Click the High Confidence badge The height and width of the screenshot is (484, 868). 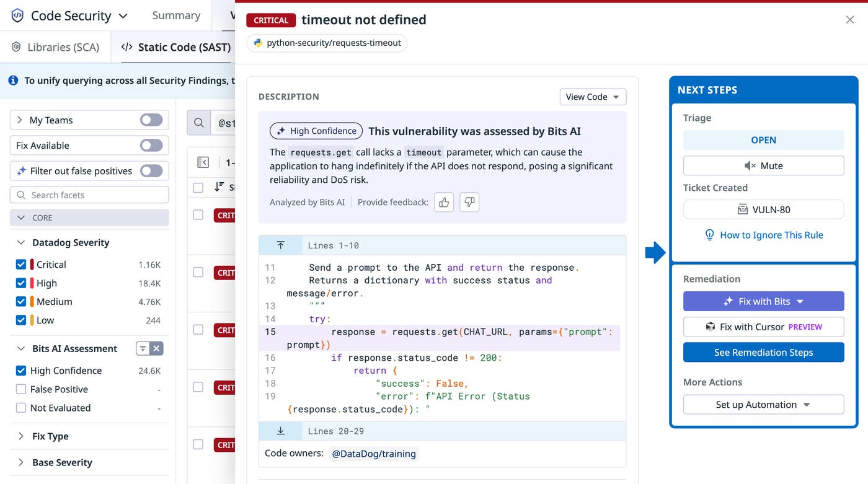[x=316, y=131]
